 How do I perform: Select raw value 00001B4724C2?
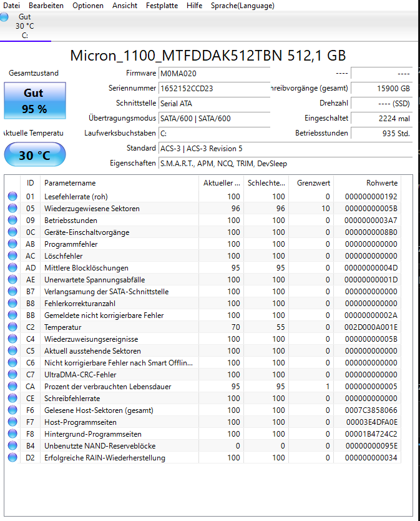[x=371, y=434]
